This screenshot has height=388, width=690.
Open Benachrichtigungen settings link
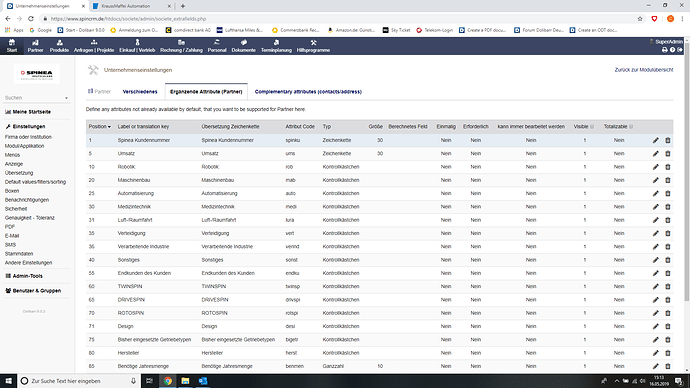pos(27,200)
